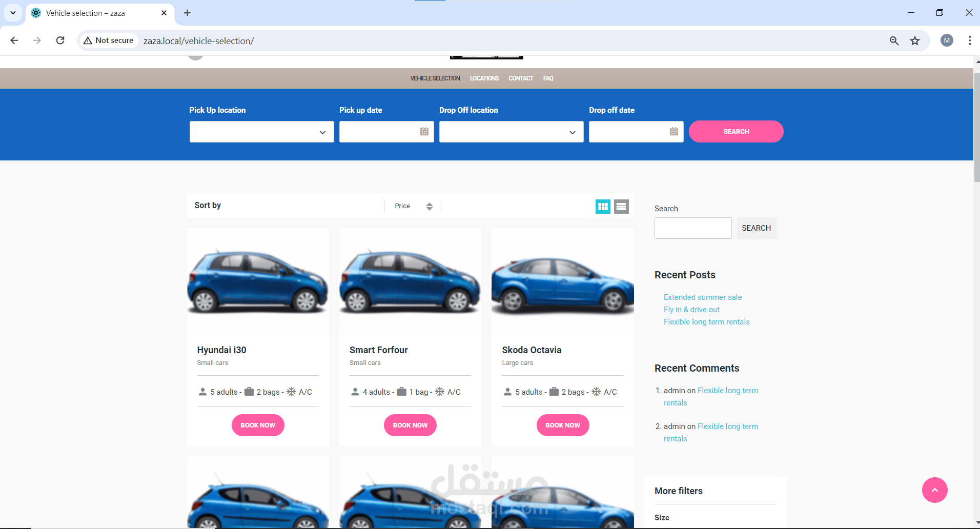Open the Skoda Octavia title
Screen dimensions: 980x529
[x=532, y=350]
